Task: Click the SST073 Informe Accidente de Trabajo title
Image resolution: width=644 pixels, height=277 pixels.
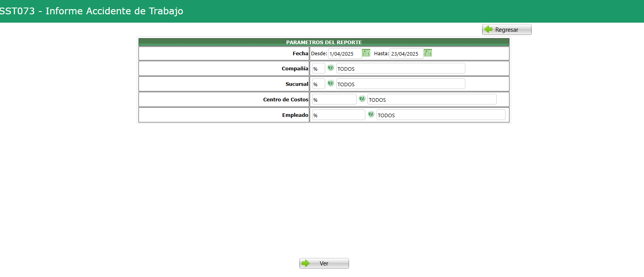Action: (x=91, y=11)
